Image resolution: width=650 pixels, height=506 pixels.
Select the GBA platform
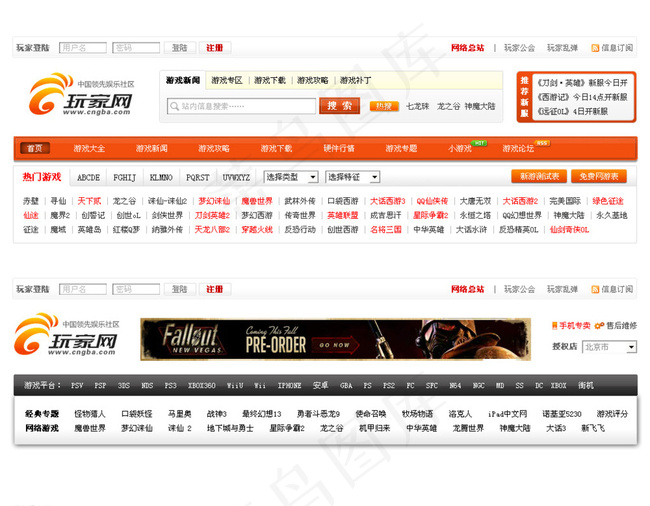346,385
